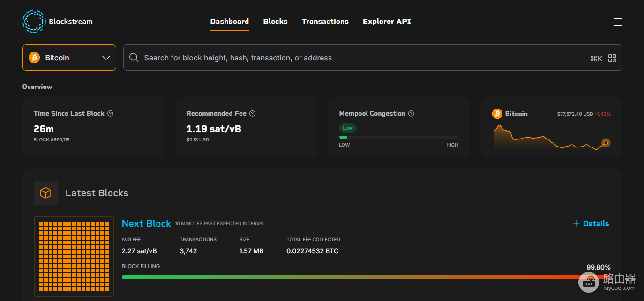Click the Recommended Fee label
Viewport: 644px width, 301px height.
[x=217, y=113]
